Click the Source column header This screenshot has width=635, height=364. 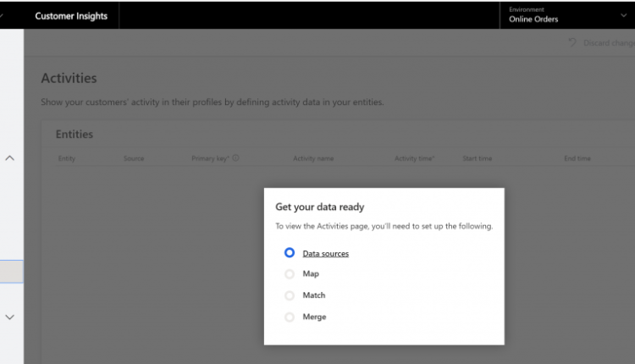click(x=133, y=158)
